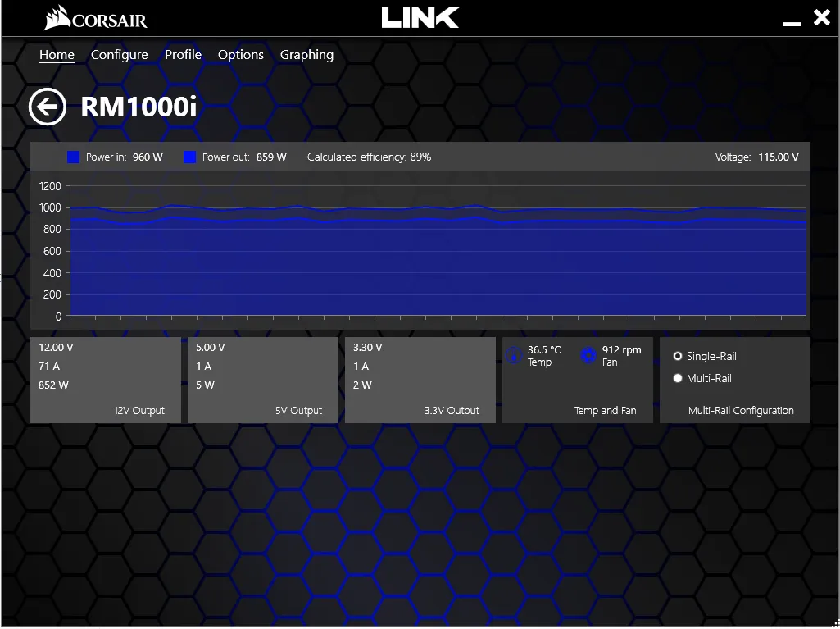The height and width of the screenshot is (629, 840).
Task: Go back using the circular arrow icon
Action: point(48,107)
